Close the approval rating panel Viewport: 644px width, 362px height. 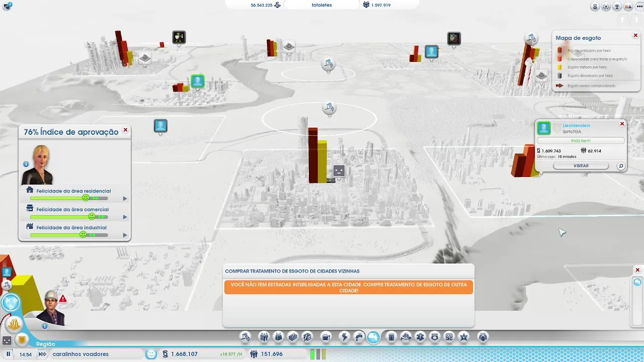125,130
